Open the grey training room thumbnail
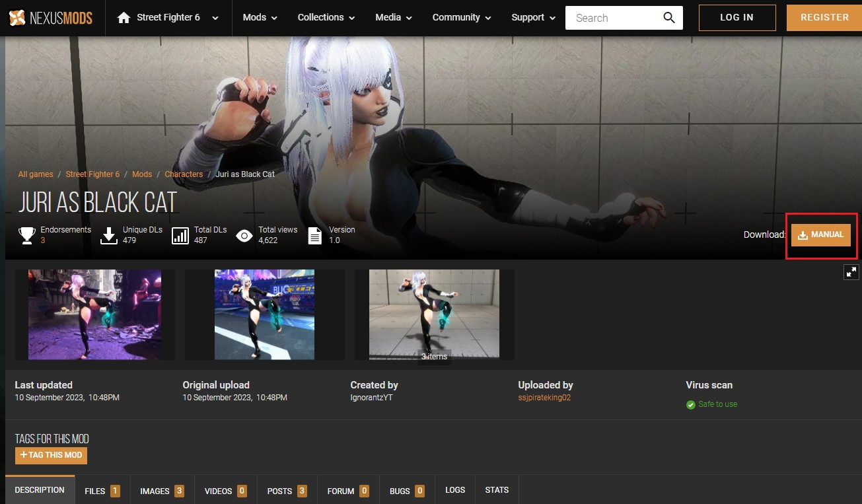 (x=434, y=314)
